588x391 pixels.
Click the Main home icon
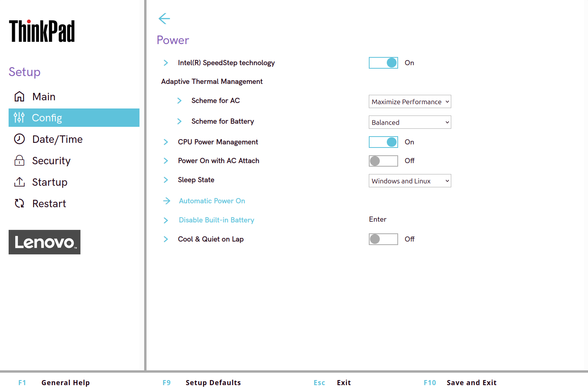pyautogui.click(x=19, y=96)
